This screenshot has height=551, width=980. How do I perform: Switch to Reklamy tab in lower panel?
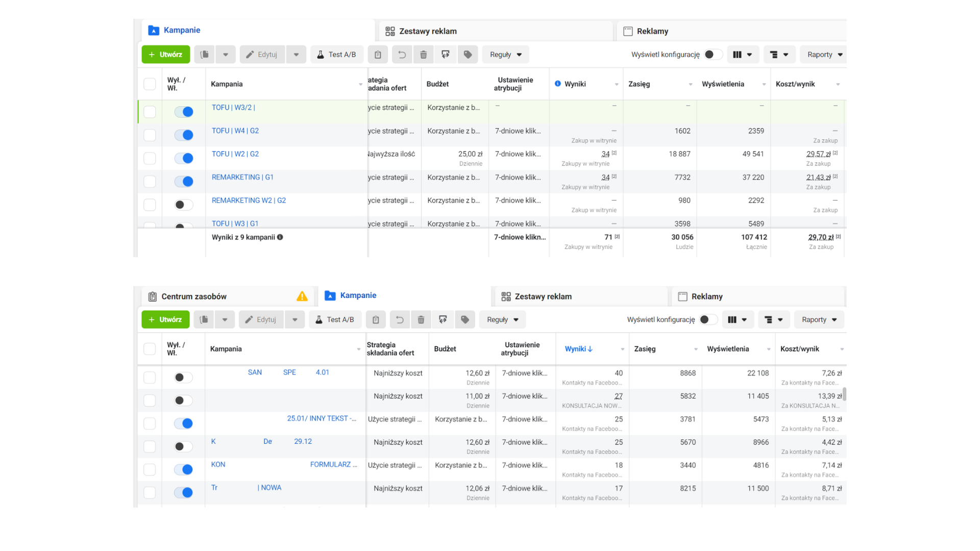pos(758,296)
